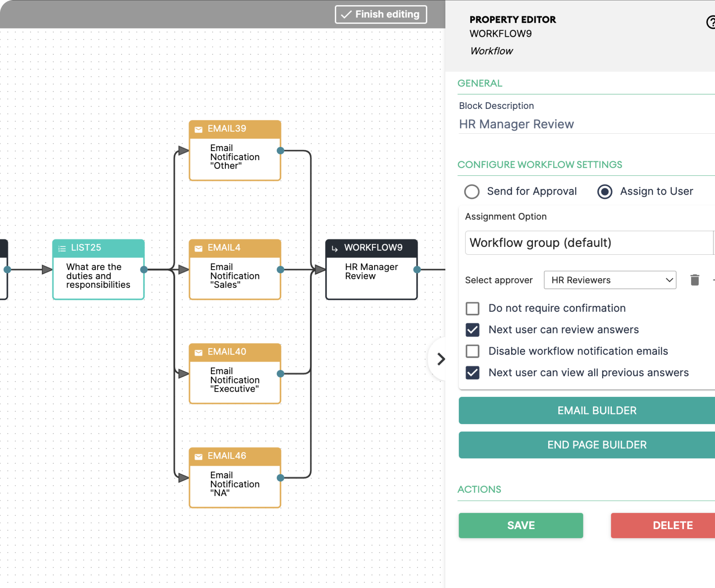This screenshot has width=715, height=588.
Task: Click the envelope icon on EMAIL4 block
Action: click(x=199, y=249)
